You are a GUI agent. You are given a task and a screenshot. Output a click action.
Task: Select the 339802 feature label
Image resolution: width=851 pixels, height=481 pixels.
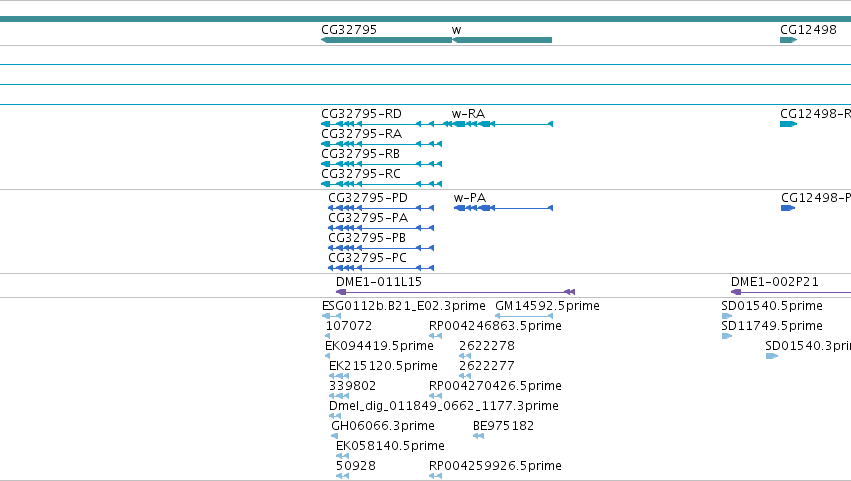coord(352,387)
